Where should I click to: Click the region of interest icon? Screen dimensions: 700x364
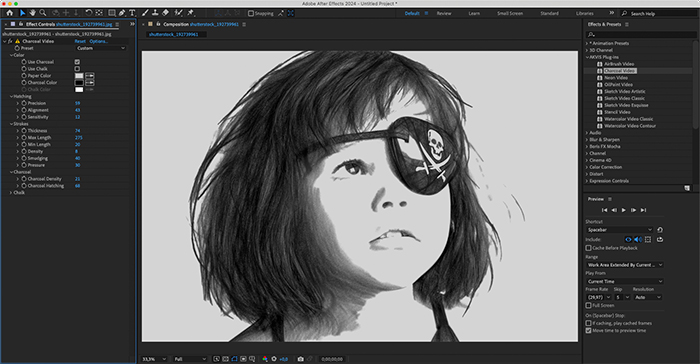[x=243, y=359]
